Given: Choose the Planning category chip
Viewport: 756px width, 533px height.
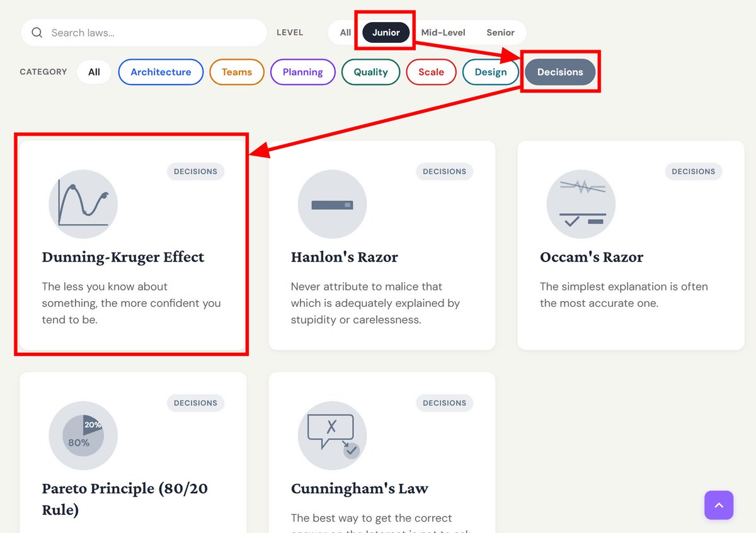Looking at the screenshot, I should (x=302, y=72).
